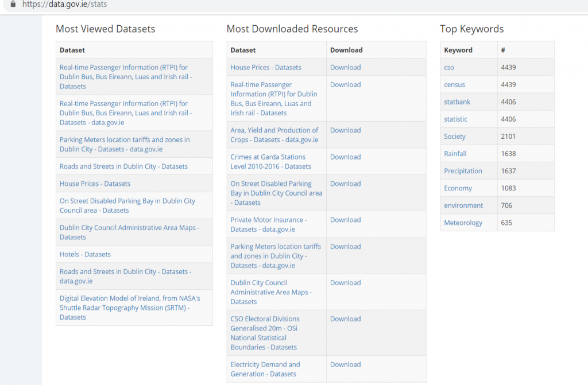The height and width of the screenshot is (385, 588).
Task: Open 'Roads and Streets in Dublin City - Datasets - data.gov.ie'
Action: point(125,277)
